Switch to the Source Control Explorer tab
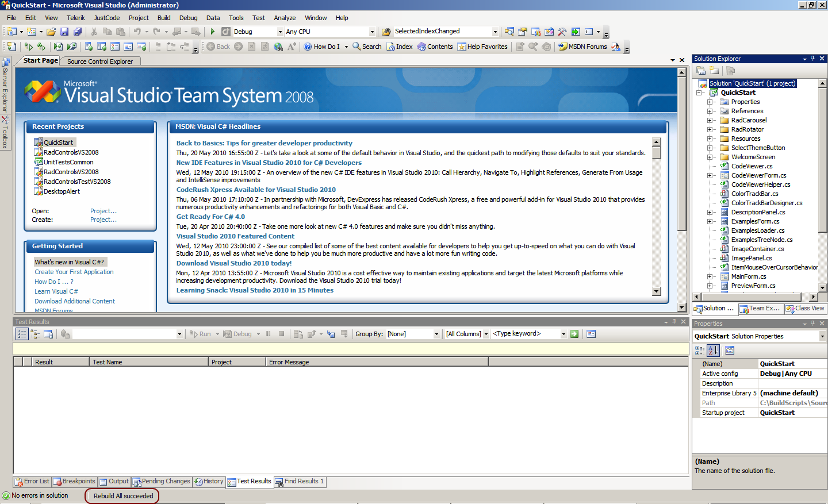This screenshot has width=828, height=504. 99,61
